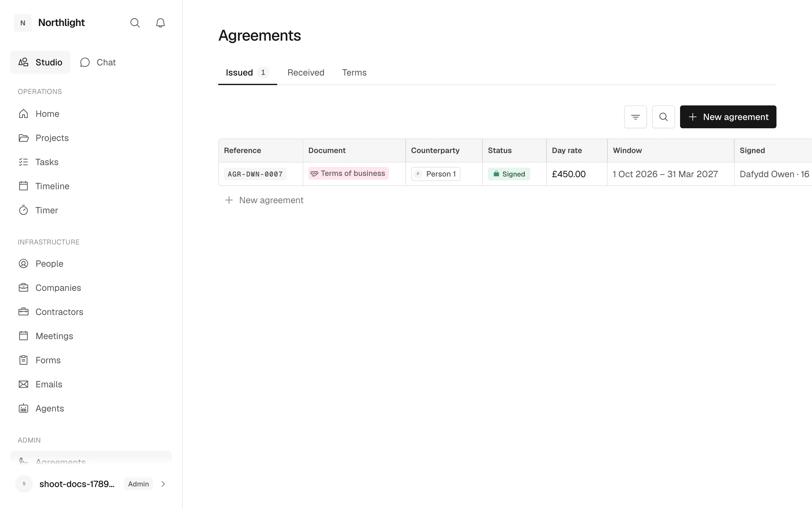Screen dimensions: 812x508
Task: Open the Person 1 counterparty chip
Action: tap(435, 174)
